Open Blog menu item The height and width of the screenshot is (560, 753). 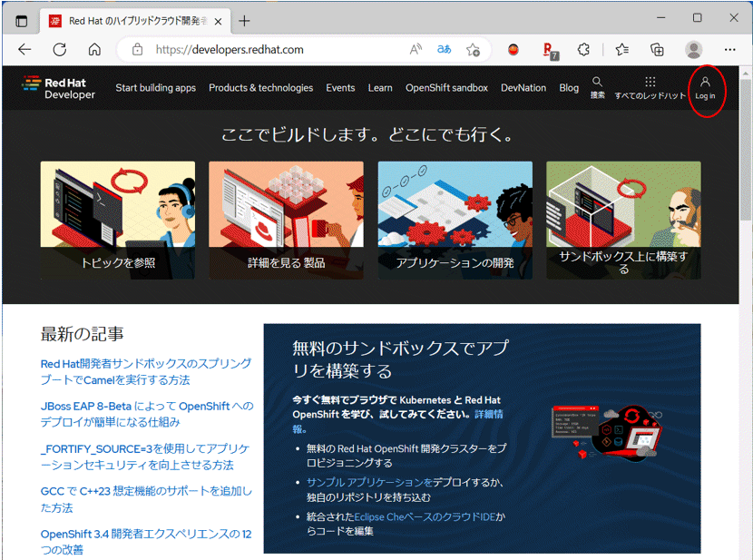(569, 88)
